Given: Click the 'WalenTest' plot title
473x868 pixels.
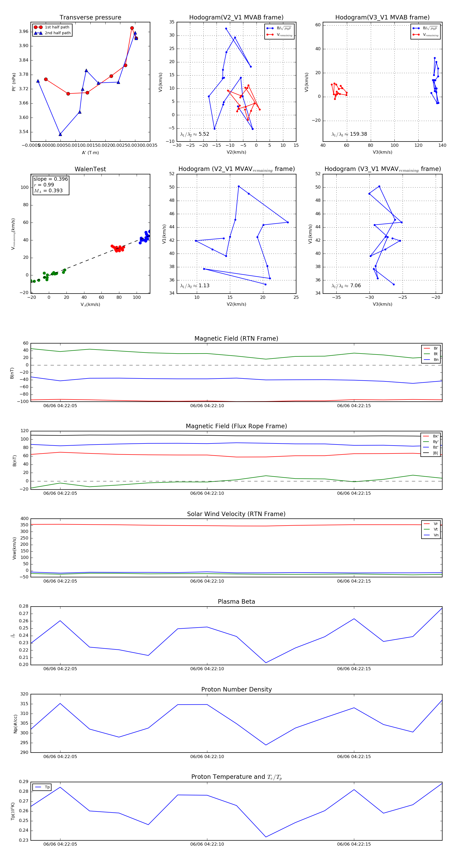Looking at the screenshot, I should click(90, 169).
